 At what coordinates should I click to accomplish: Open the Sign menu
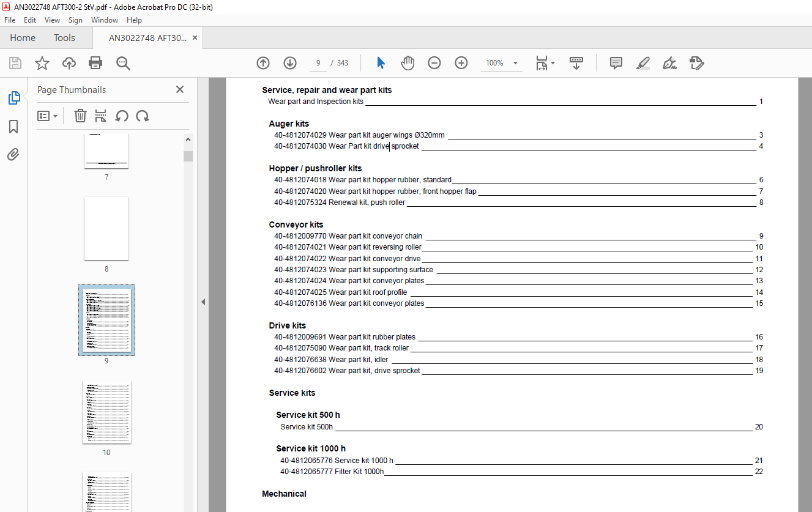[x=75, y=20]
